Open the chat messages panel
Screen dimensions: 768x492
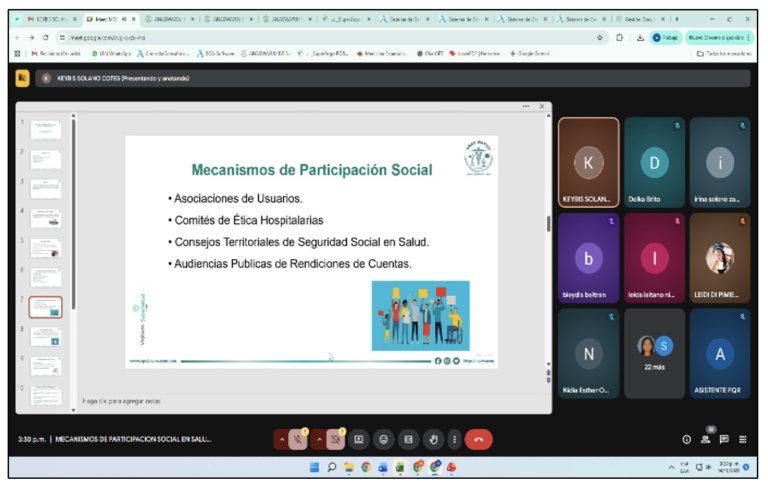pyautogui.click(x=724, y=439)
